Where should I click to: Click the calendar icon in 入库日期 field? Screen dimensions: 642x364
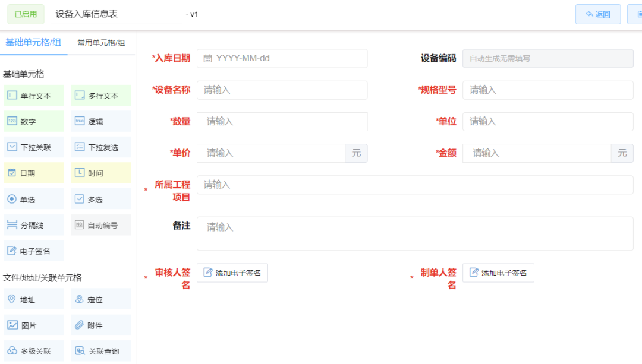click(x=207, y=58)
